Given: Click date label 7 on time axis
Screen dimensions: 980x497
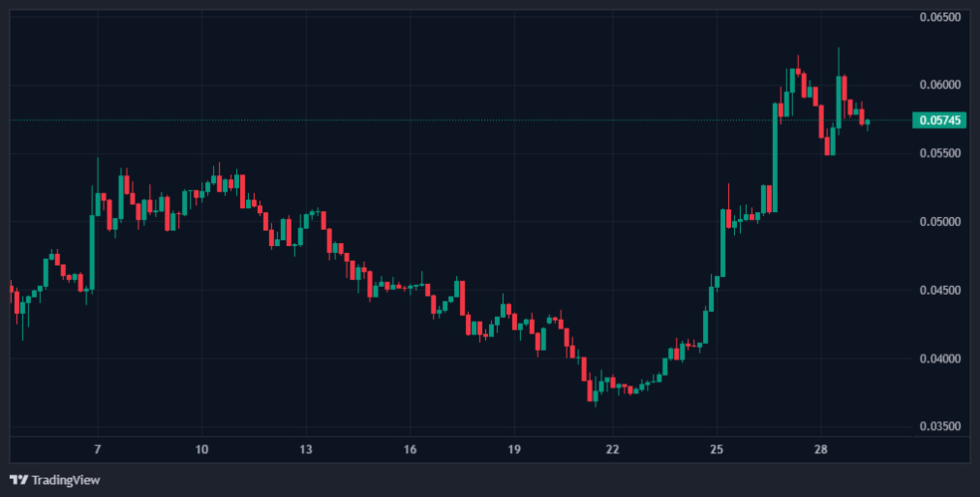Looking at the screenshot, I should click(97, 450).
